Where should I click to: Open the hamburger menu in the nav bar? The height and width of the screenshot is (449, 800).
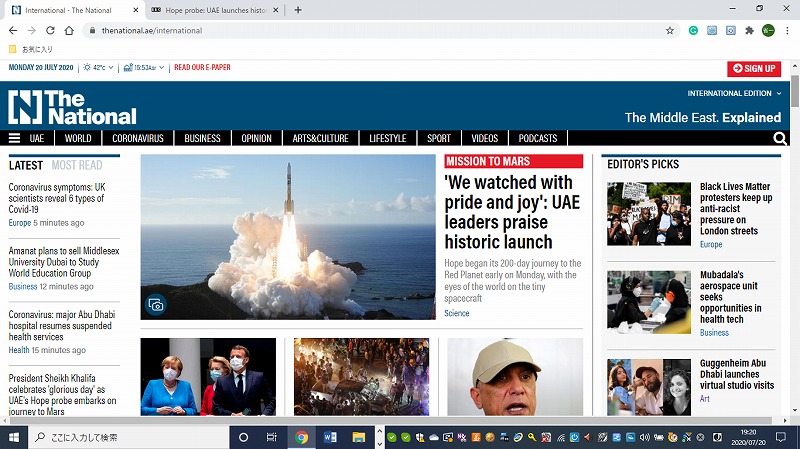click(14, 138)
